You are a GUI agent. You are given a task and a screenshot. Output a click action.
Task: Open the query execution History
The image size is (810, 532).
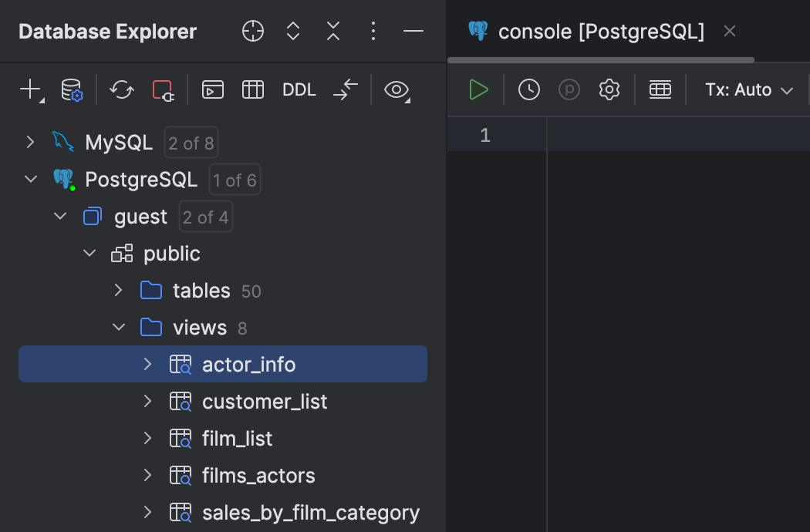[x=528, y=89]
